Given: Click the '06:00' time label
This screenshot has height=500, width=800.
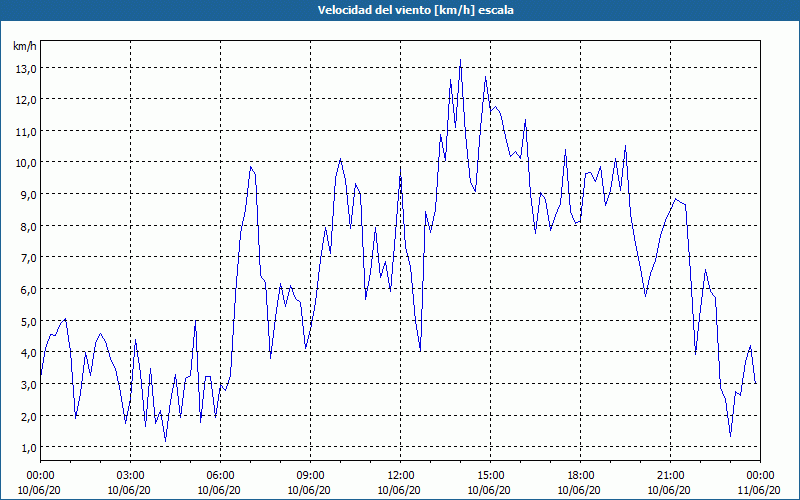Looking at the screenshot, I should pyautogui.click(x=220, y=476).
